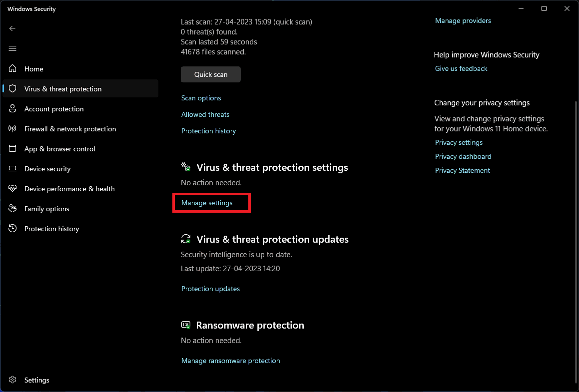Viewport: 579px width, 392px height.
Task: Click the back arrow icon
Action: (x=12, y=28)
